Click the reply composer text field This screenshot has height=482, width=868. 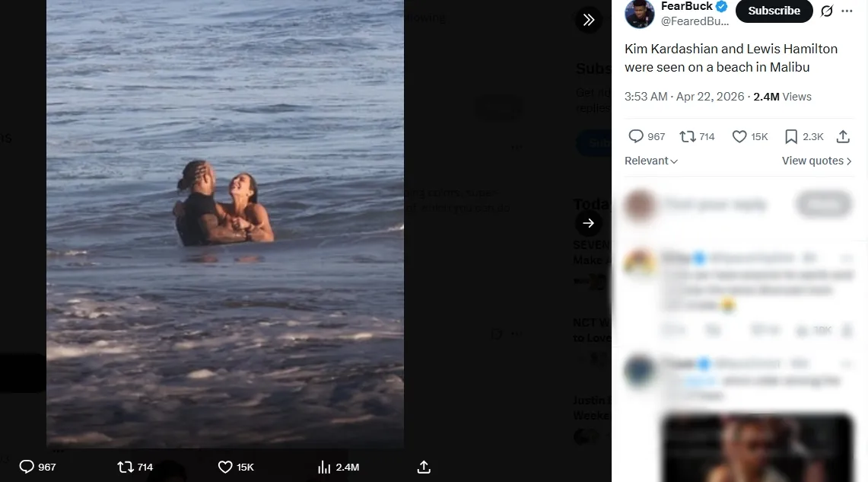[x=715, y=204]
